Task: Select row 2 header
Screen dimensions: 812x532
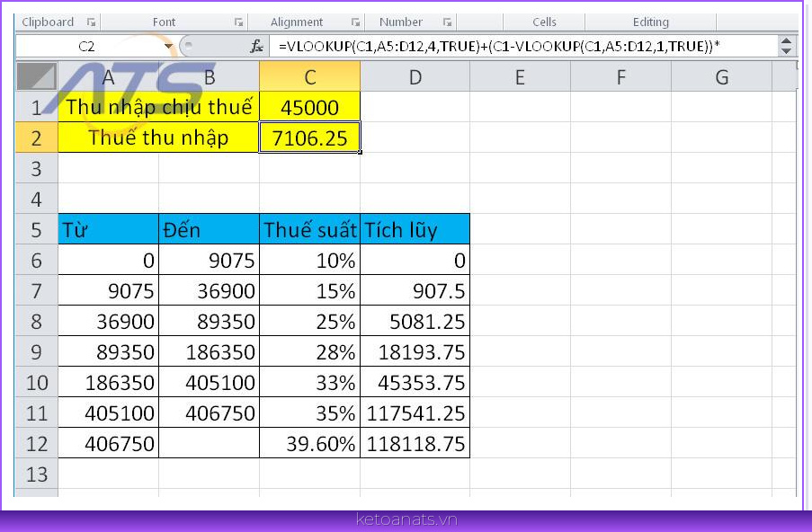Action: (36, 137)
